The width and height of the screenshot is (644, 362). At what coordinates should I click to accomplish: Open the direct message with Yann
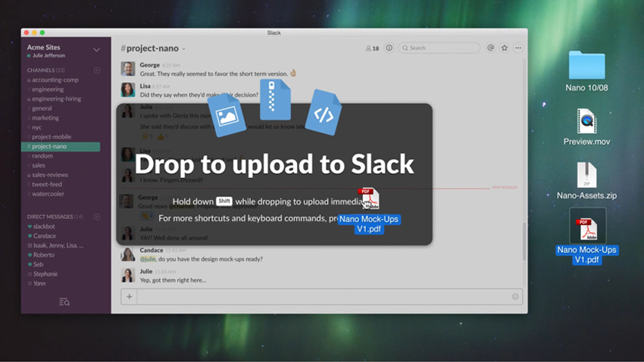pos(39,283)
